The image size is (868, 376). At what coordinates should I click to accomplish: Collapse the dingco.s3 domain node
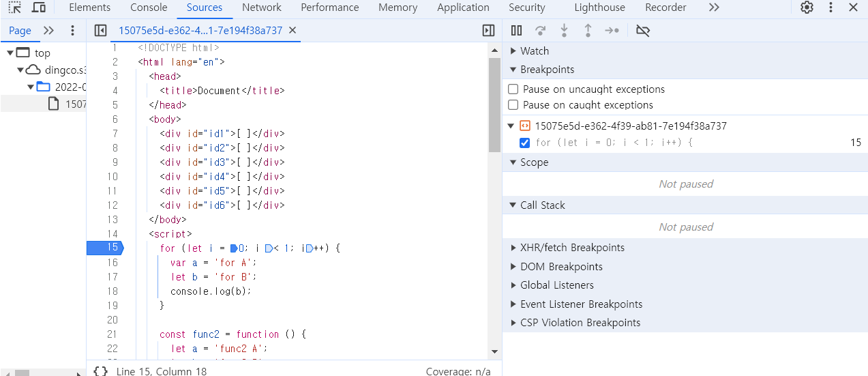(20, 70)
